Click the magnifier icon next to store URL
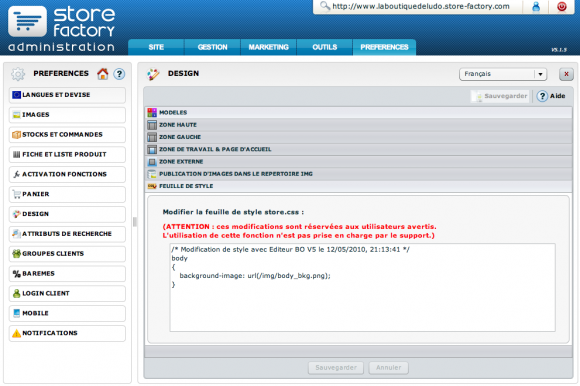Image resolution: width=580 pixels, height=386 pixels. coord(325,6)
